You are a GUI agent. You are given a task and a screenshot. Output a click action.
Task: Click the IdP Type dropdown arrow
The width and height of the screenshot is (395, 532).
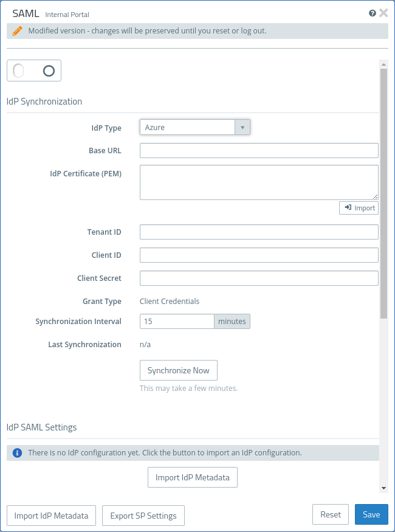click(242, 127)
